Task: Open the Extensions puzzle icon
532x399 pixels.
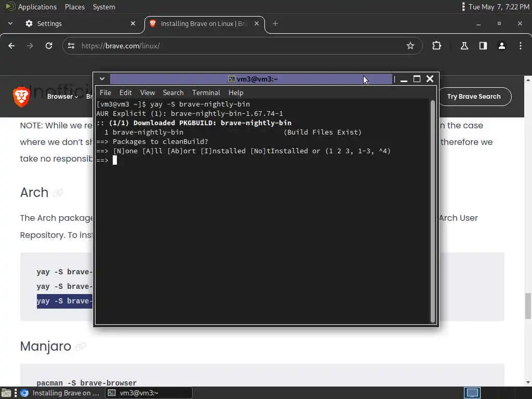Action: [x=436, y=46]
